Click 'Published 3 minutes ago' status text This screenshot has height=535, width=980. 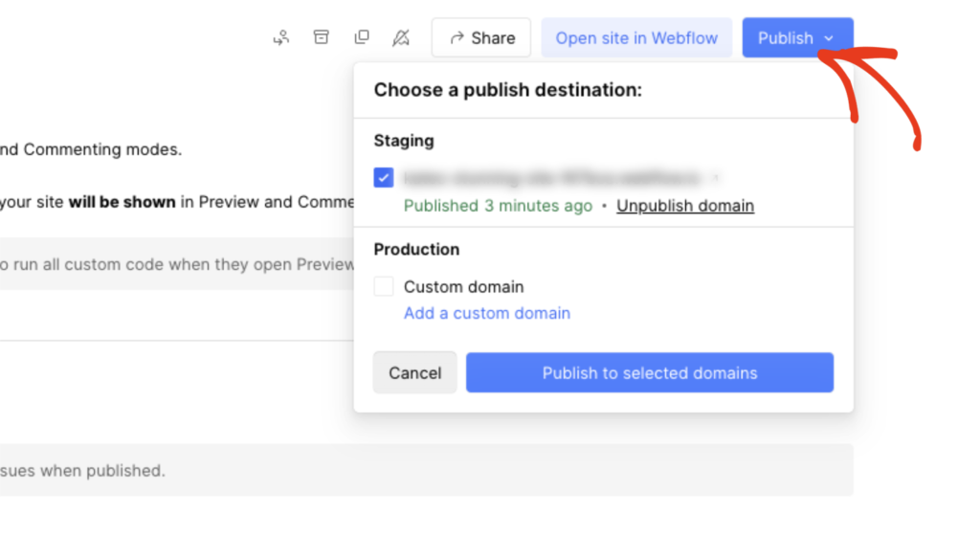coord(498,206)
